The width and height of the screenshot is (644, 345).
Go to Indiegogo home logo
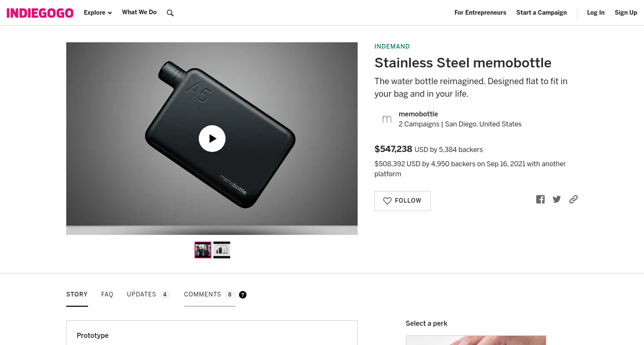(40, 13)
